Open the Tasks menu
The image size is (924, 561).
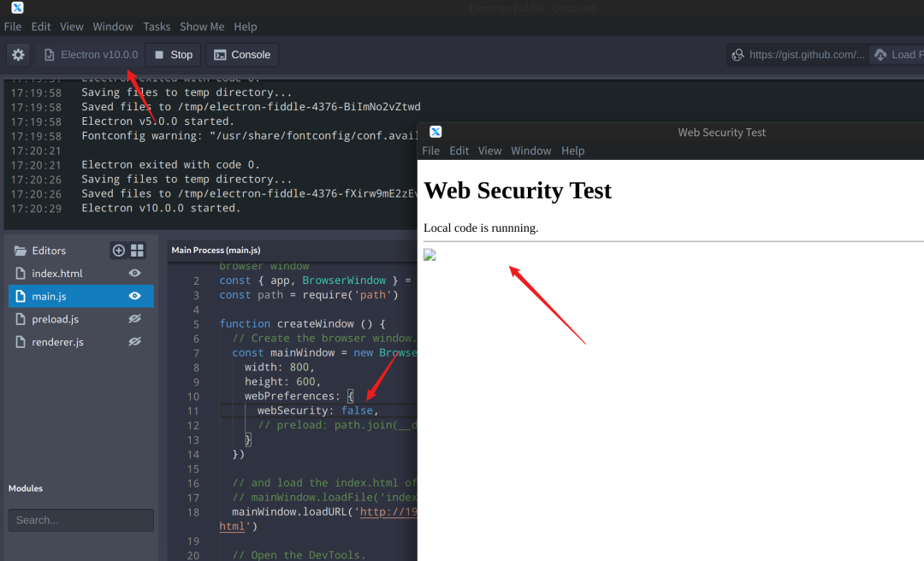[157, 27]
